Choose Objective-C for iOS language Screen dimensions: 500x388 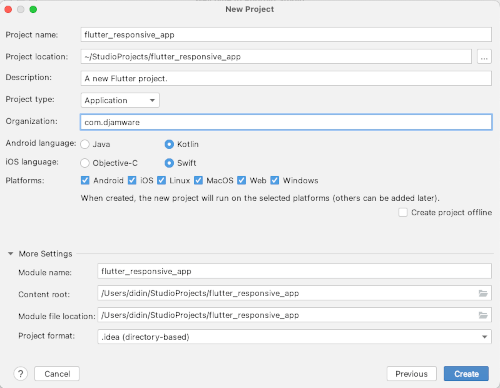[85, 163]
